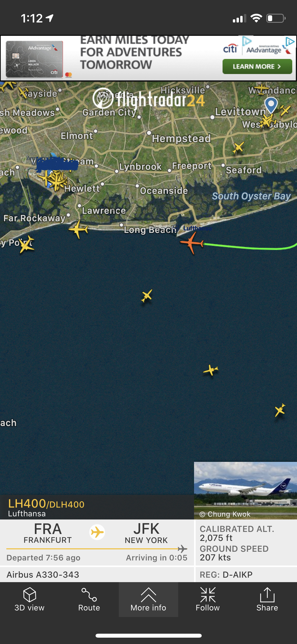Tap the JFK New York arrival airport
The height and width of the screenshot is (644, 297).
pyautogui.click(x=146, y=533)
